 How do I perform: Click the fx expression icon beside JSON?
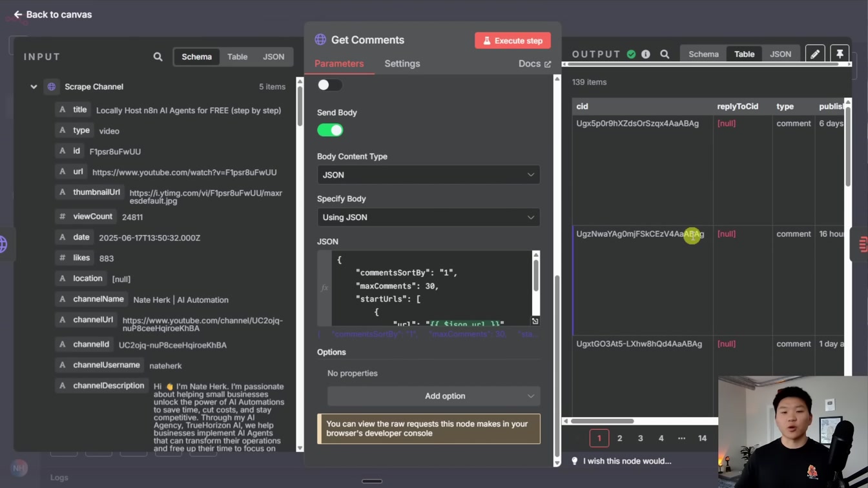(x=324, y=288)
